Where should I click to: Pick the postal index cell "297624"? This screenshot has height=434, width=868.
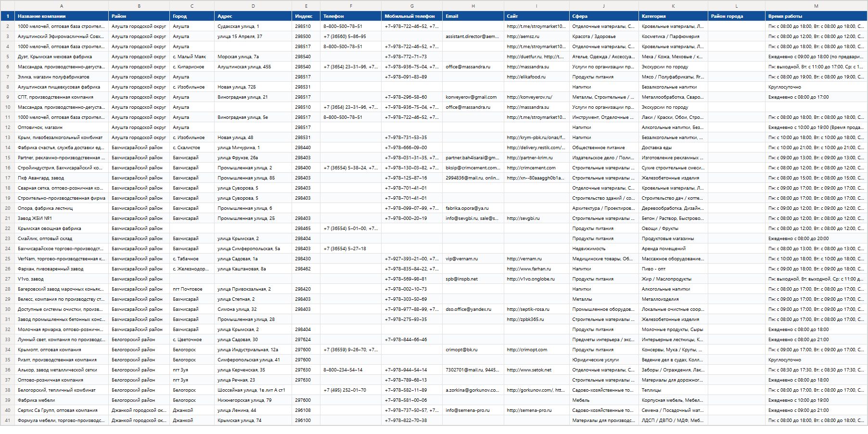click(x=306, y=340)
